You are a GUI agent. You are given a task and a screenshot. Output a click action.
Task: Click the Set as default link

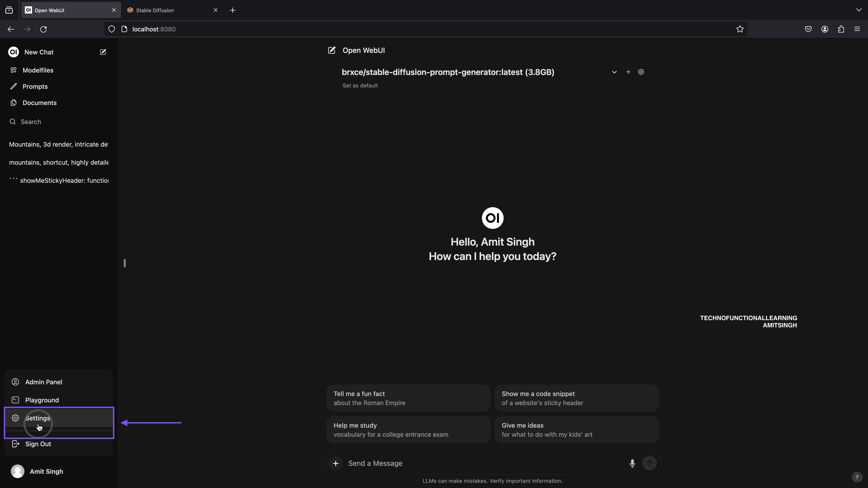point(360,86)
